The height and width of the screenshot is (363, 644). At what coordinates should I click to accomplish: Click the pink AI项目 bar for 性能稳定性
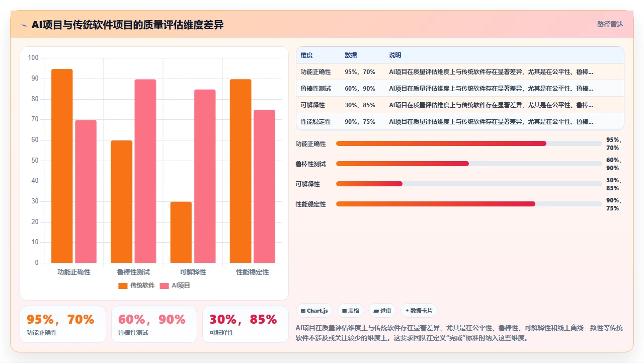point(265,186)
